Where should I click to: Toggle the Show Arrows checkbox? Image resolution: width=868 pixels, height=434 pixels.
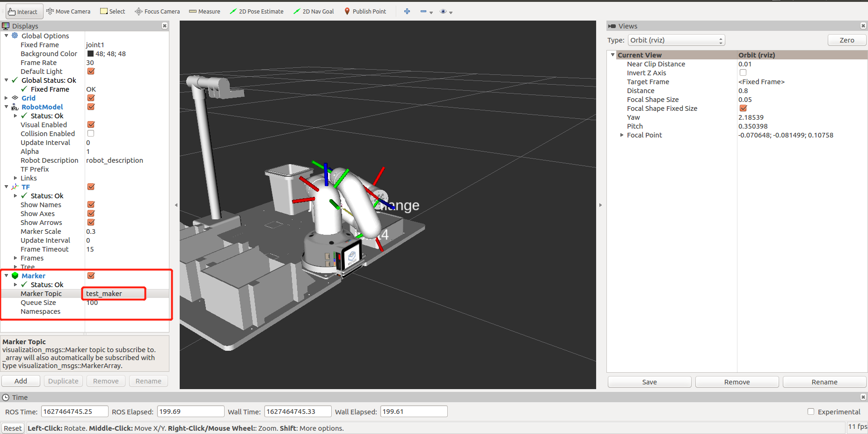pyautogui.click(x=91, y=222)
